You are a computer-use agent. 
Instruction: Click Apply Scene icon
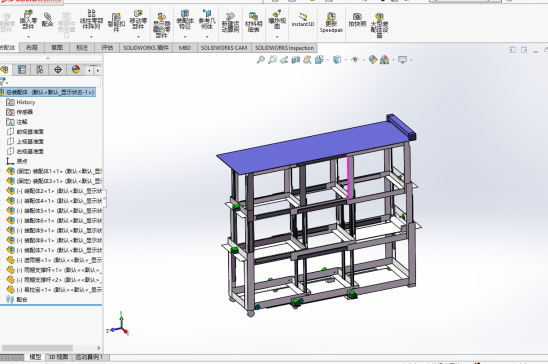click(384, 60)
